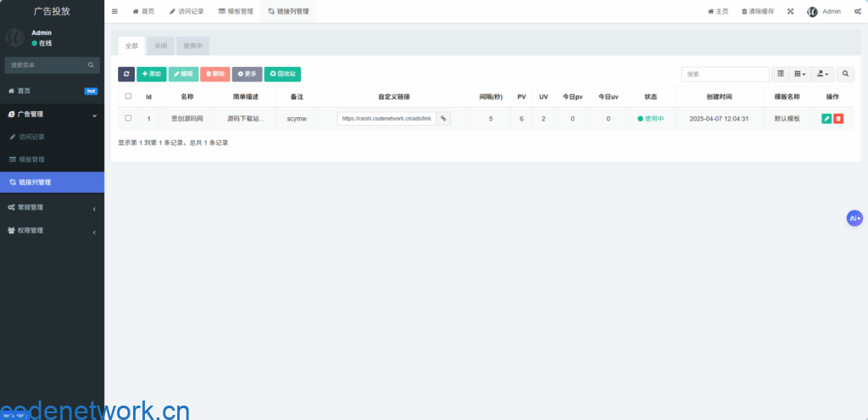Screen dimensions: 868x420
Task: Switch to the 使用中 filter tab
Action: point(193,46)
